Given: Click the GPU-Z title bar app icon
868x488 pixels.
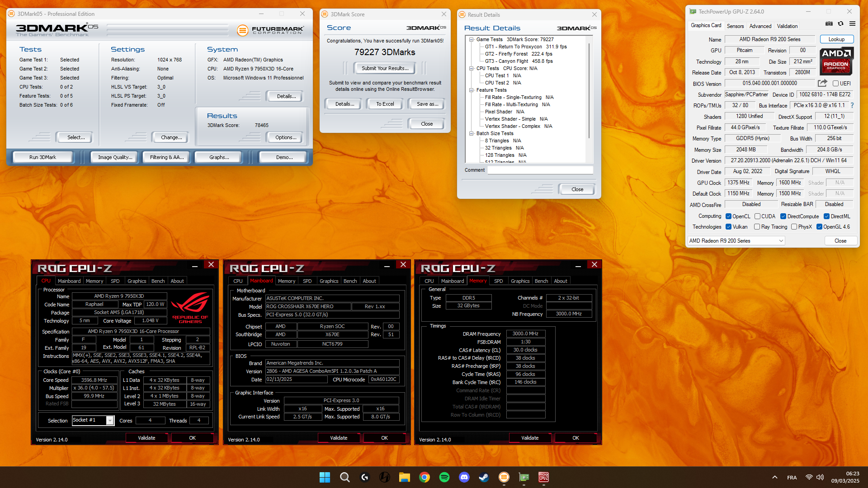Looking at the screenshot, I should click(x=693, y=12).
